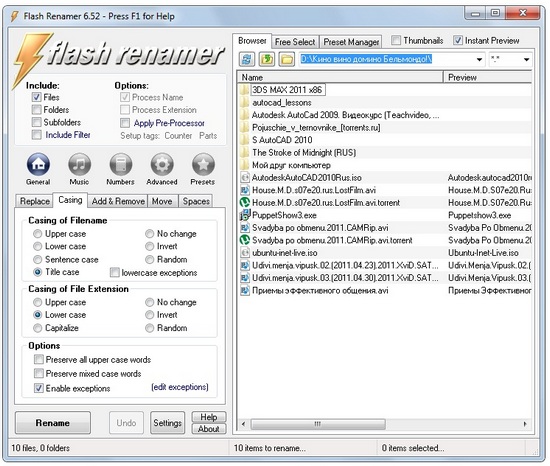This screenshot has height=466, width=550.
Task: Switch to the Free Select tab
Action: click(x=295, y=42)
